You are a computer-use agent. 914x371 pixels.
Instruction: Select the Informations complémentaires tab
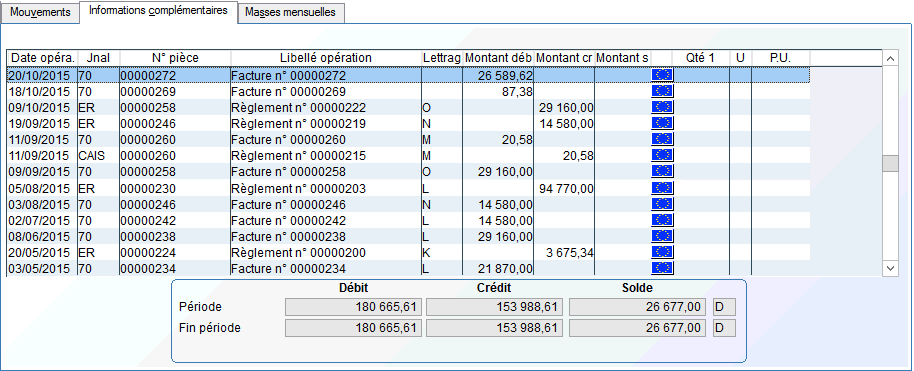[158, 11]
